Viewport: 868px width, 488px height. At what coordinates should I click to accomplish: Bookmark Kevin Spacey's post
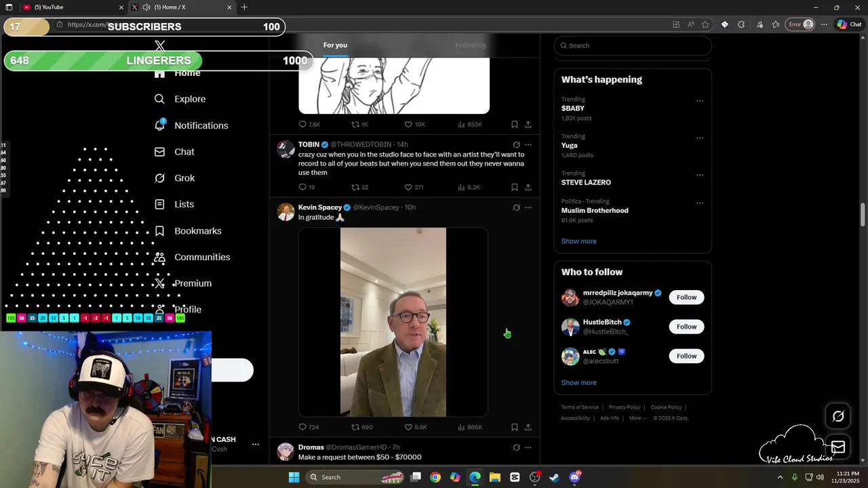515,427
